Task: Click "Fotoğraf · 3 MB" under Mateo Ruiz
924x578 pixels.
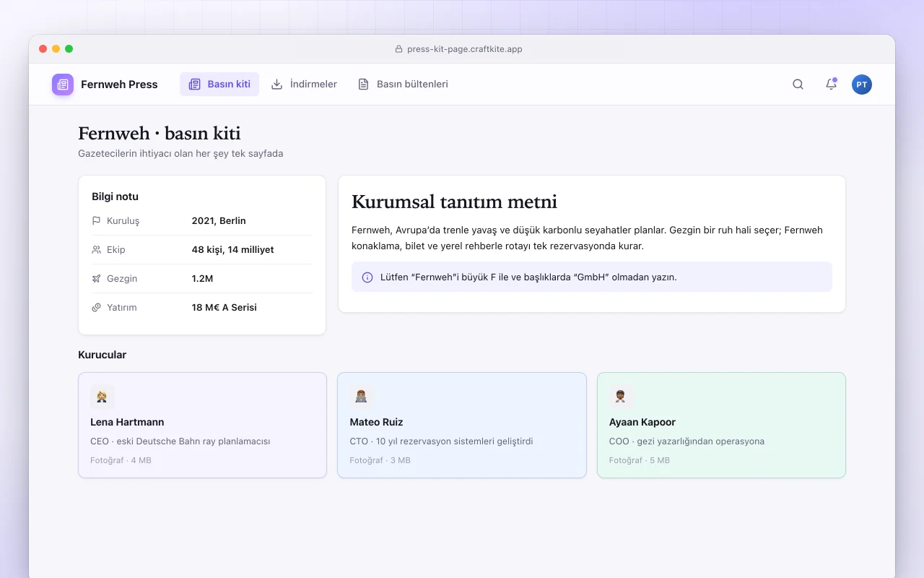Action: tap(380, 460)
